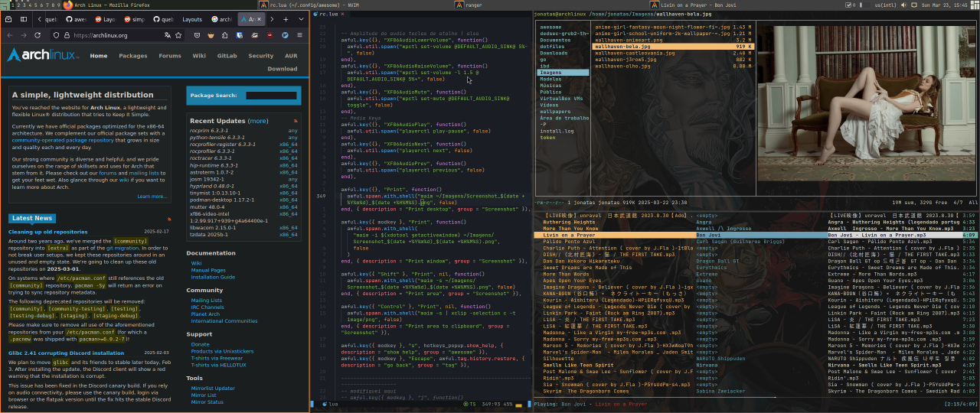This screenshot has width=980, height=413.
Task: Open the Wiki nav item
Action: click(199, 55)
